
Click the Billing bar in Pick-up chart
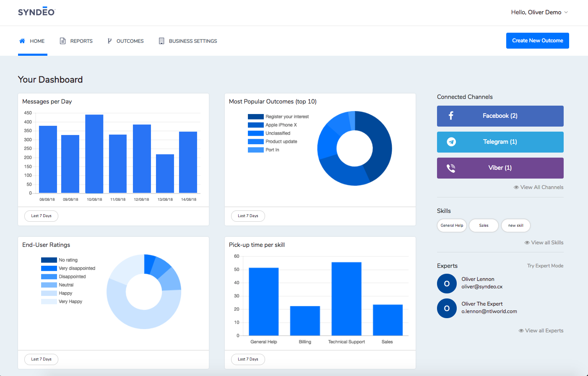[305, 321]
